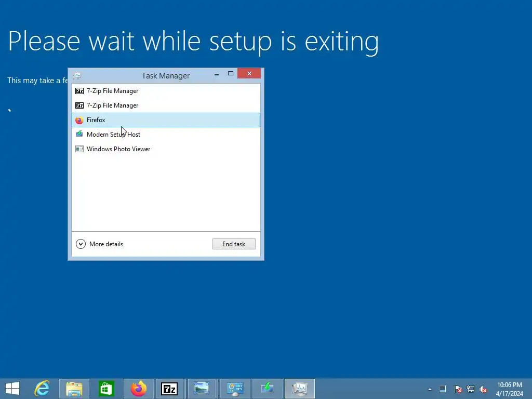Screen dimensions: 532x399
Task: Open the clock showing 10:06 PM
Action: pyautogui.click(x=509, y=389)
